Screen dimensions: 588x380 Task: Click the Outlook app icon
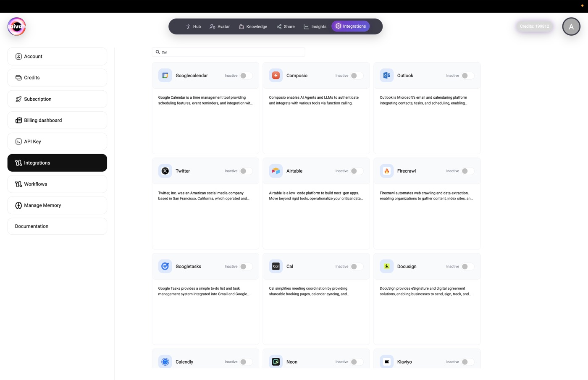[387, 76]
